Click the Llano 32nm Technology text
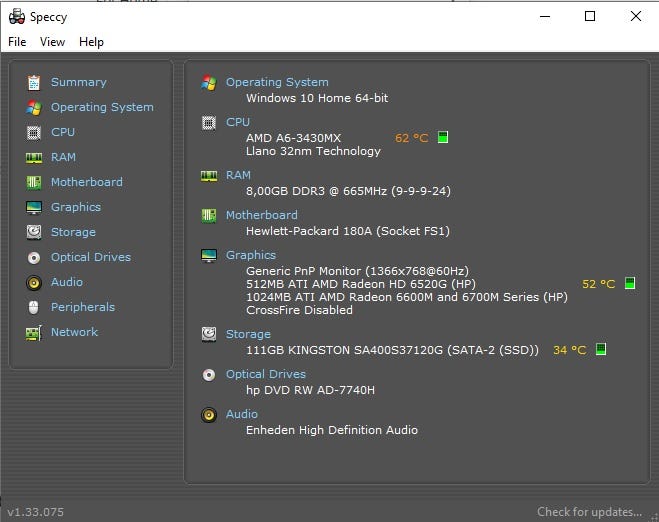The height and width of the screenshot is (522, 659). point(313,151)
